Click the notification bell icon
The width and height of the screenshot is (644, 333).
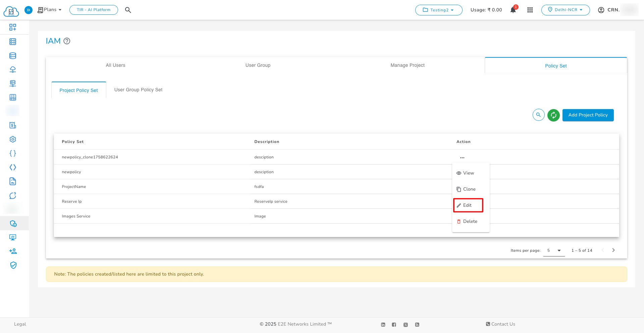(x=513, y=10)
